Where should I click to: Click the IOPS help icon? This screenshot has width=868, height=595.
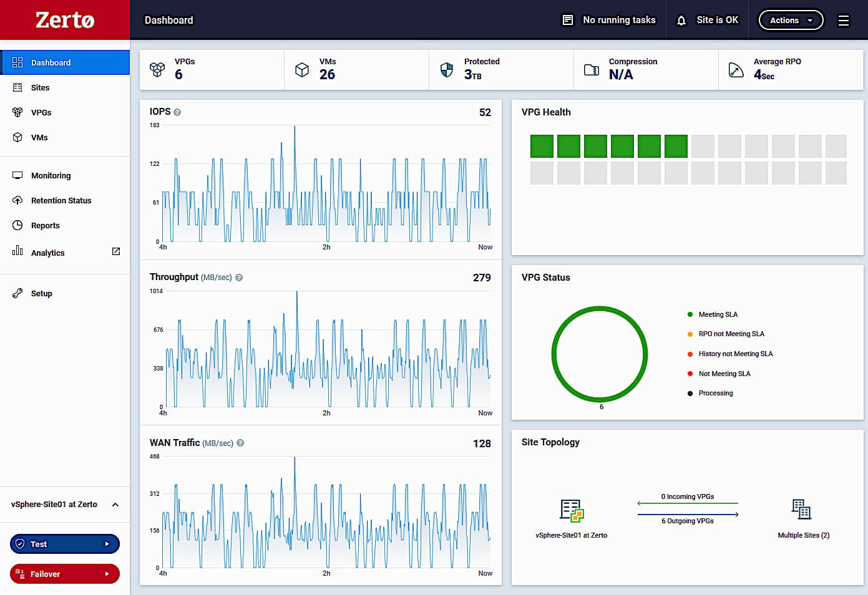point(177,112)
